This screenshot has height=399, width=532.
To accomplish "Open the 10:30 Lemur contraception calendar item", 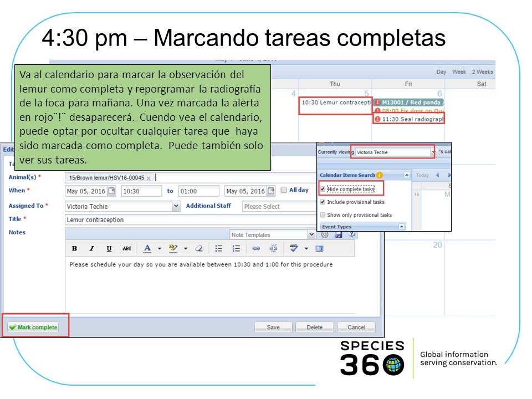I will pyautogui.click(x=336, y=103).
